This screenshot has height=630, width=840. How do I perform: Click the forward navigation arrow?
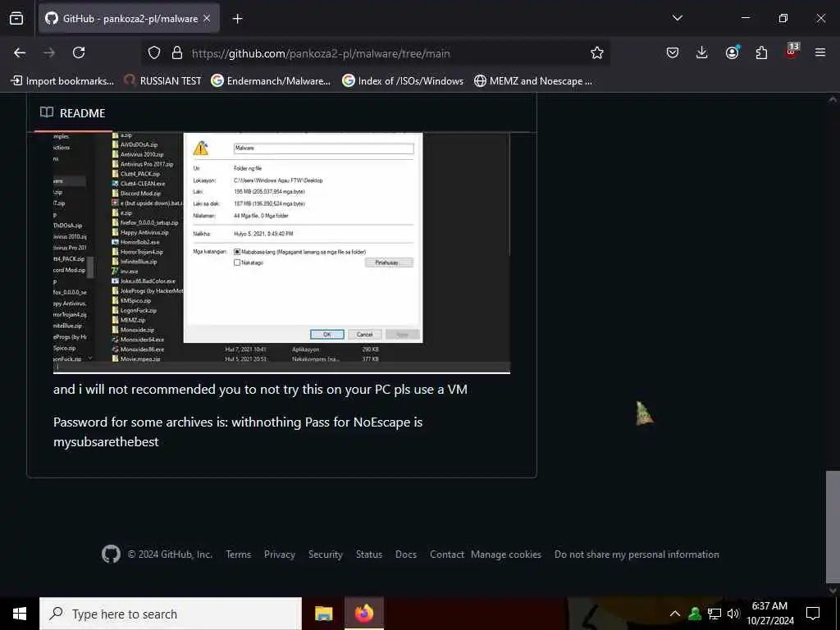pyautogui.click(x=49, y=52)
